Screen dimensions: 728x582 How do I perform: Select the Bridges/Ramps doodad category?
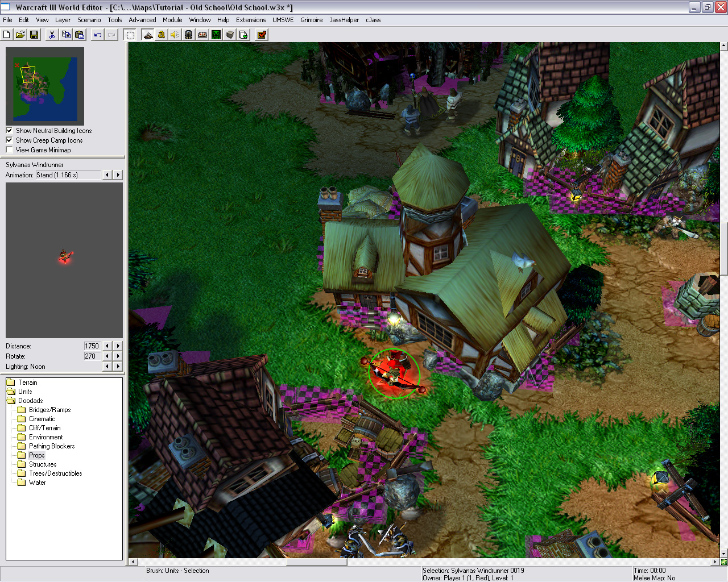(50, 410)
